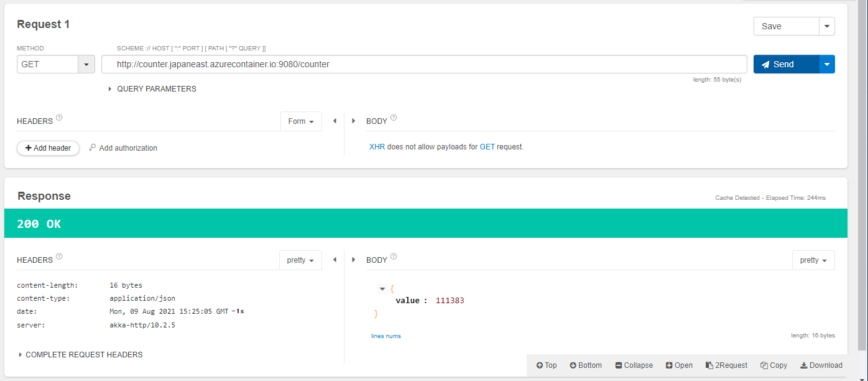
Task: Click the request BODY help icon
Action: pyautogui.click(x=394, y=117)
